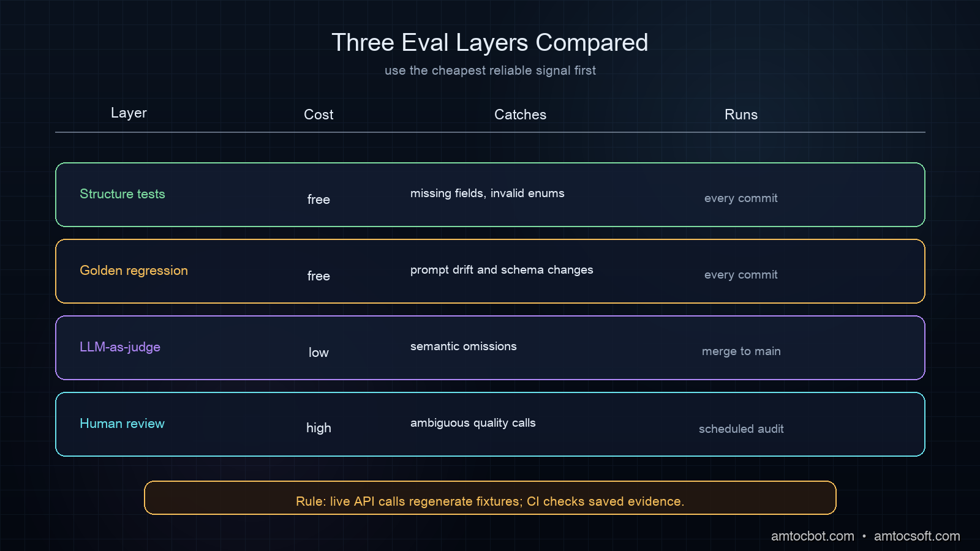Click 'prompt drift and schema changes' text
Image resolution: width=980 pixels, height=551 pixels.
coord(502,270)
